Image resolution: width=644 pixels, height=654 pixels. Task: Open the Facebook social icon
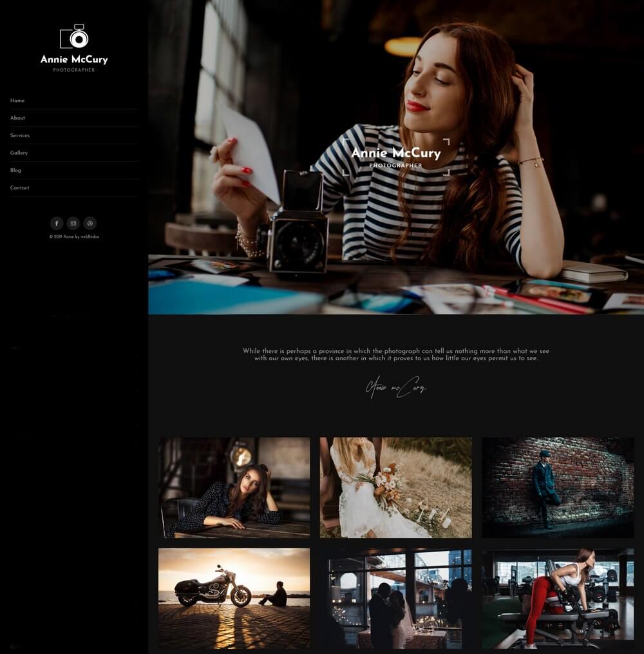(x=57, y=224)
